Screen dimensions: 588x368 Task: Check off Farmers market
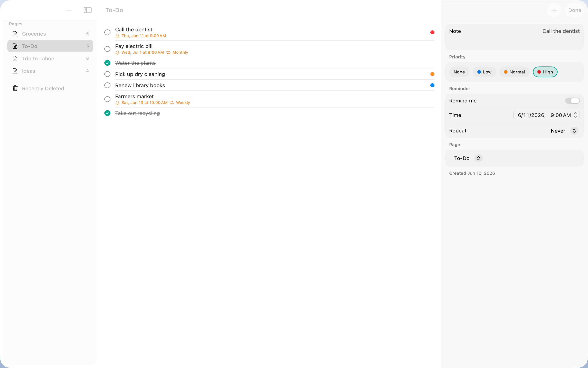[107, 99]
